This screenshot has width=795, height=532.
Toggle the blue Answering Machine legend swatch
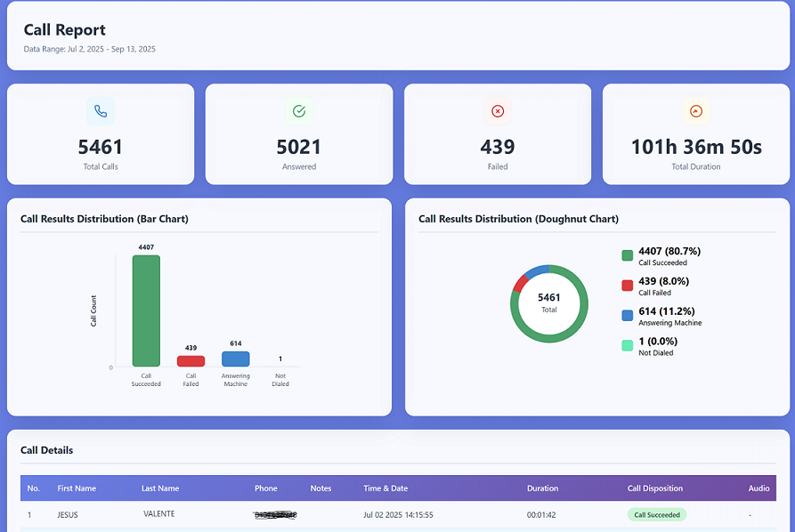(x=628, y=316)
